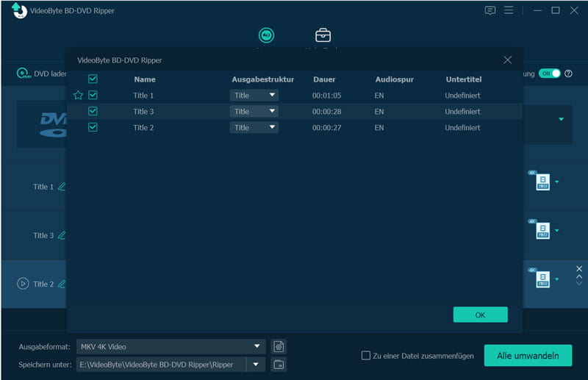This screenshot has height=380, width=588.
Task: Open snapshot folder icon beside Ausgabeformat
Action: pyautogui.click(x=279, y=347)
